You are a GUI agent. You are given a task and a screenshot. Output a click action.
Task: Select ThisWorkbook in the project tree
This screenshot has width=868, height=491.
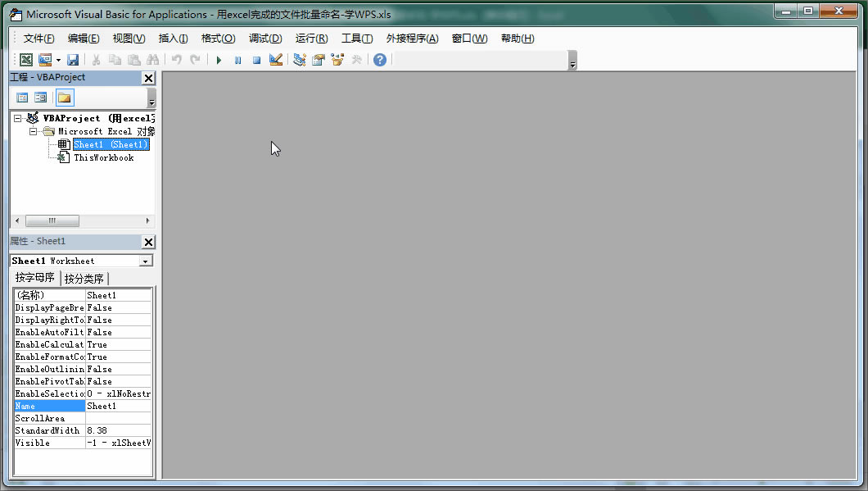pyautogui.click(x=102, y=157)
